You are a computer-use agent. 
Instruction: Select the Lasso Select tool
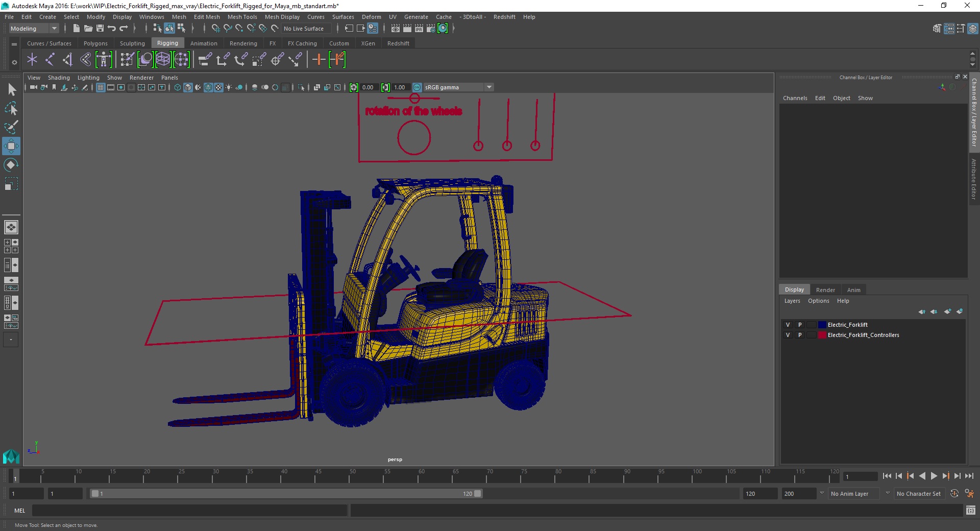(11, 108)
